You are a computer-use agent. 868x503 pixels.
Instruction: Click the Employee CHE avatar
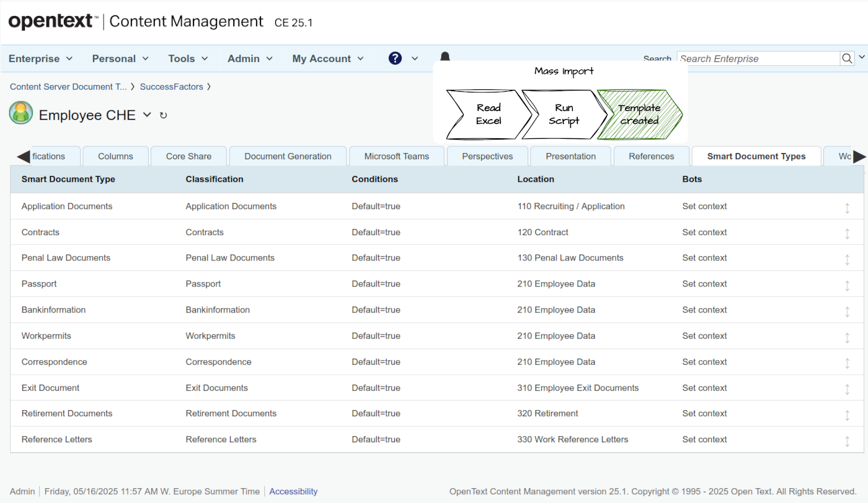coord(20,114)
